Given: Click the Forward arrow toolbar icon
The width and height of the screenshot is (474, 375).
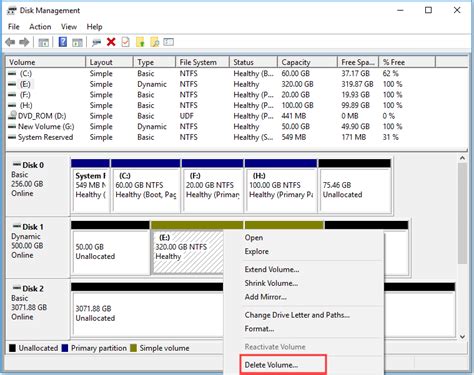Looking at the screenshot, I should pyautogui.click(x=24, y=42).
